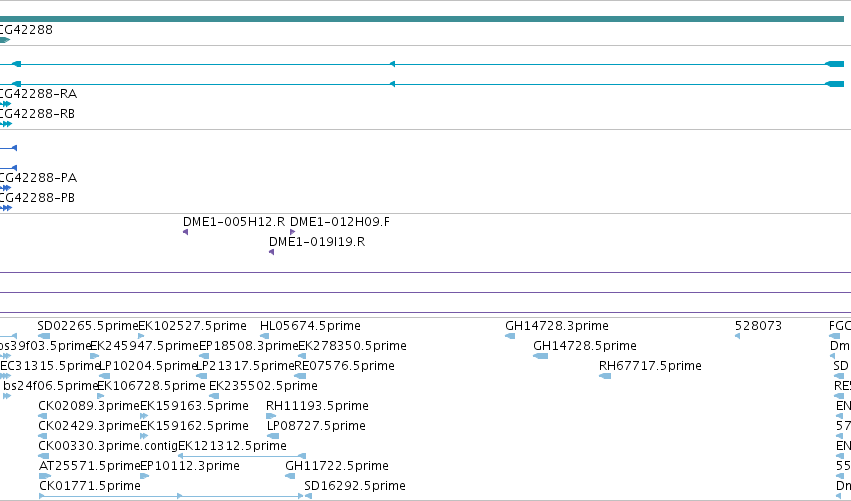This screenshot has width=851, height=501.
Task: Click the glyph under AT25571.5prime
Action: pos(45,477)
